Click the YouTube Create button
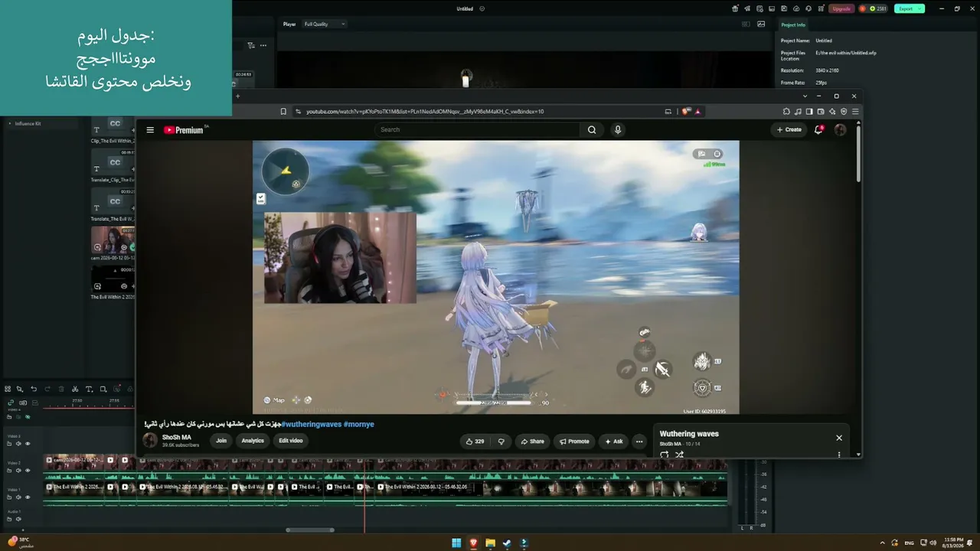The width and height of the screenshot is (980, 551). (789, 130)
